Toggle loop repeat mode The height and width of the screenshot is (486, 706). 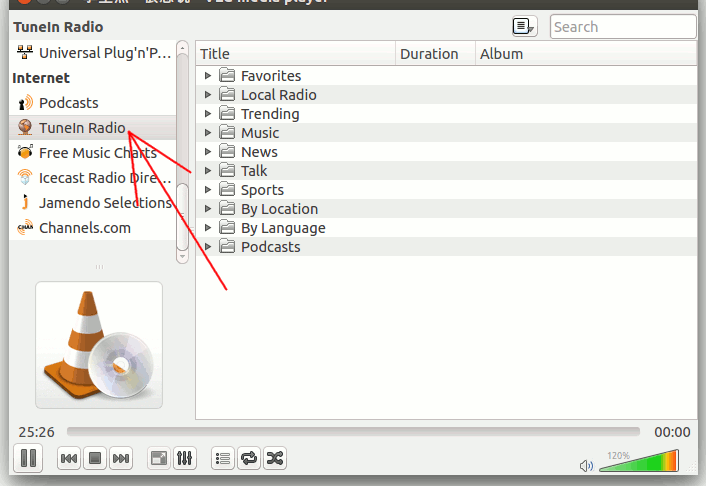[249, 459]
